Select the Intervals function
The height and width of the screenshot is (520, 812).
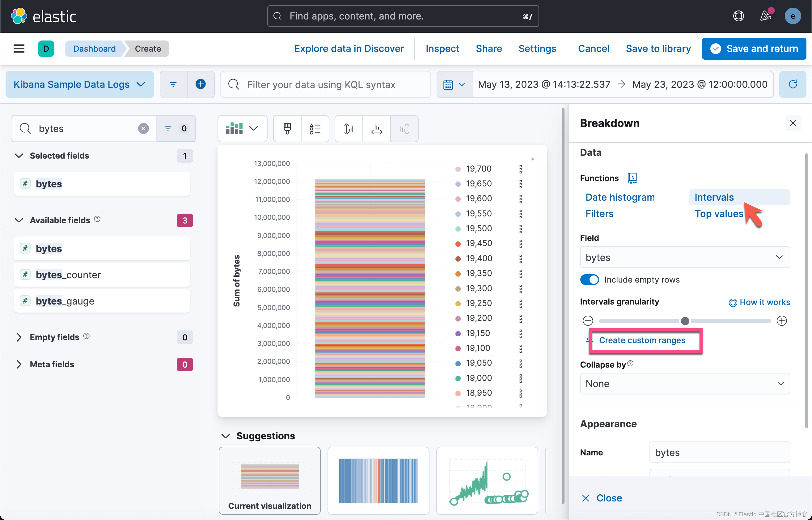pyautogui.click(x=739, y=197)
